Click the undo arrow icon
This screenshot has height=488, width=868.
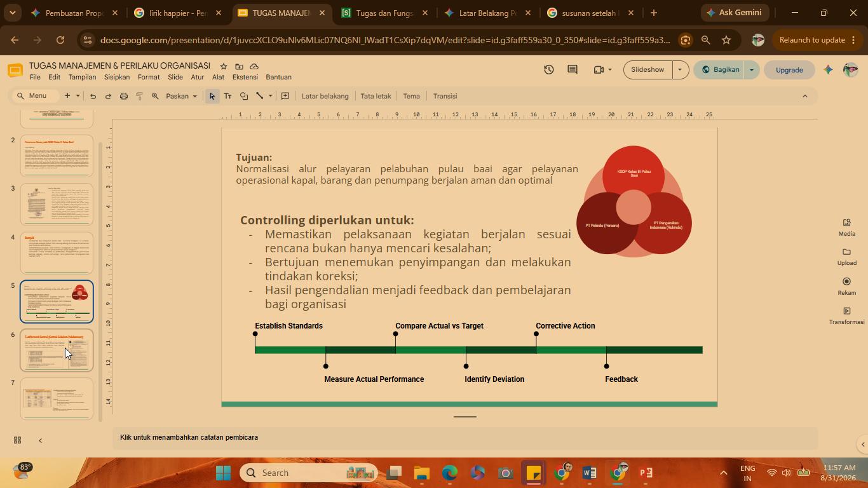(x=93, y=96)
